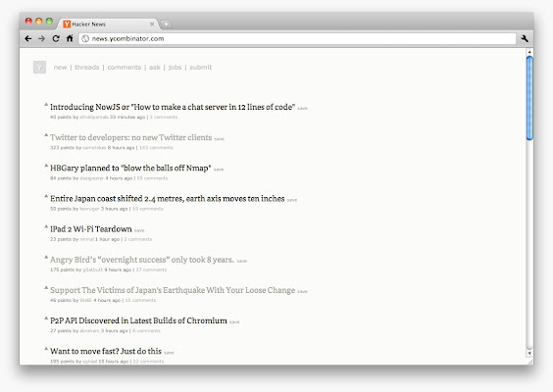Open the wrench settings menu
This screenshot has height=392, width=553.
click(525, 39)
